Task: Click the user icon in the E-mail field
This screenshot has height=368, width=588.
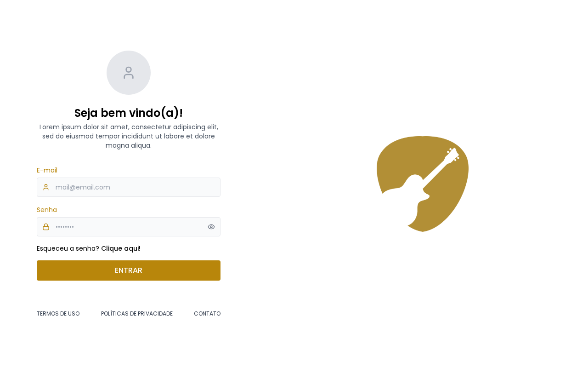Action: (46, 187)
